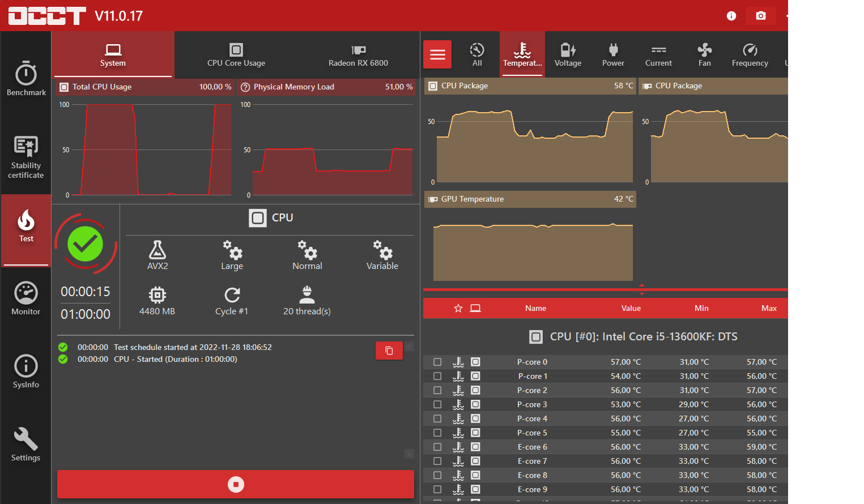
Task: Click the GPU Temperature graph header
Action: tap(530, 199)
